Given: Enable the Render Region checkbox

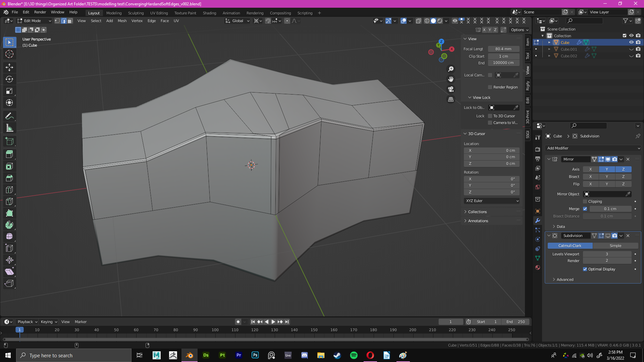Looking at the screenshot, I should pyautogui.click(x=490, y=87).
